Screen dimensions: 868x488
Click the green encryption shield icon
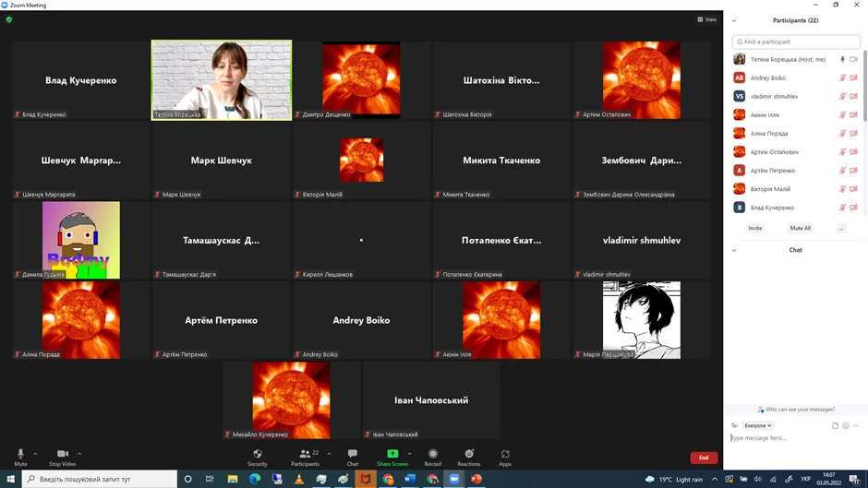tap(9, 19)
